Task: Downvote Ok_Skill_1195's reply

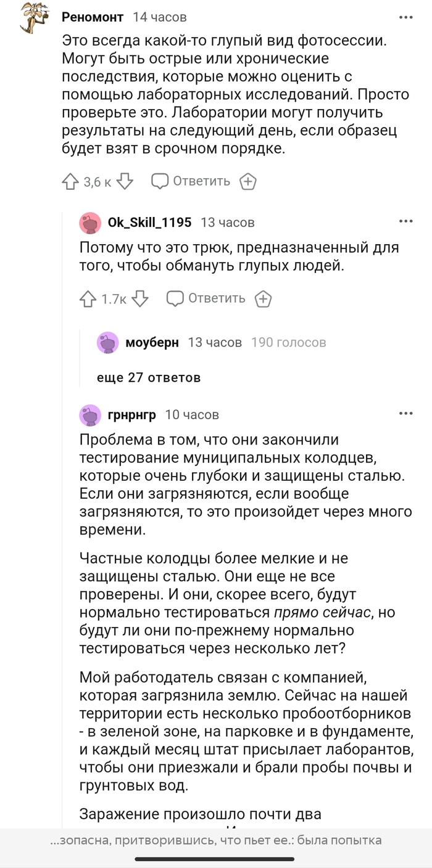Action: 141,298
